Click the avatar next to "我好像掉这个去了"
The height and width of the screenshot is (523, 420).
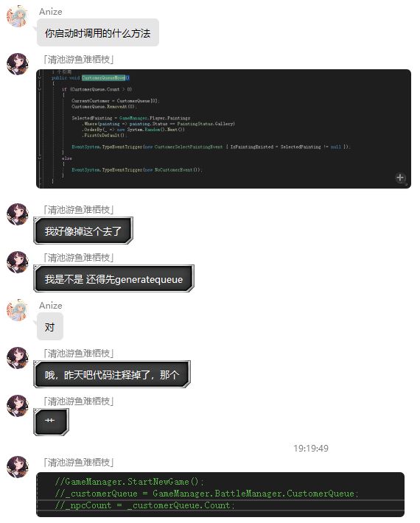18,214
